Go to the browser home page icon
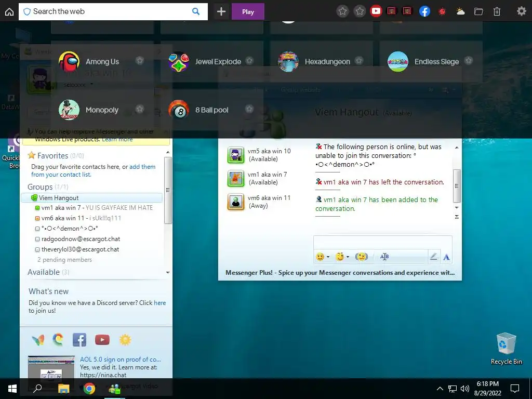Image resolution: width=532 pixels, height=399 pixels. [9, 12]
